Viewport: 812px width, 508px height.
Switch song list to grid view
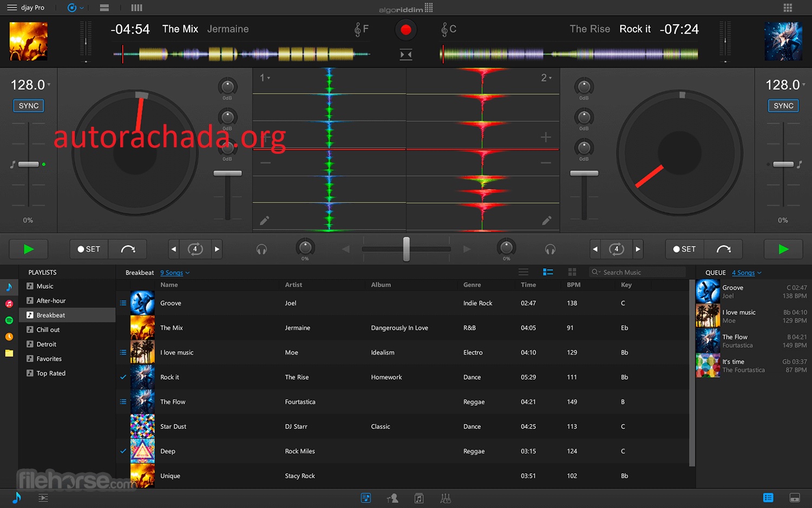[572, 272]
